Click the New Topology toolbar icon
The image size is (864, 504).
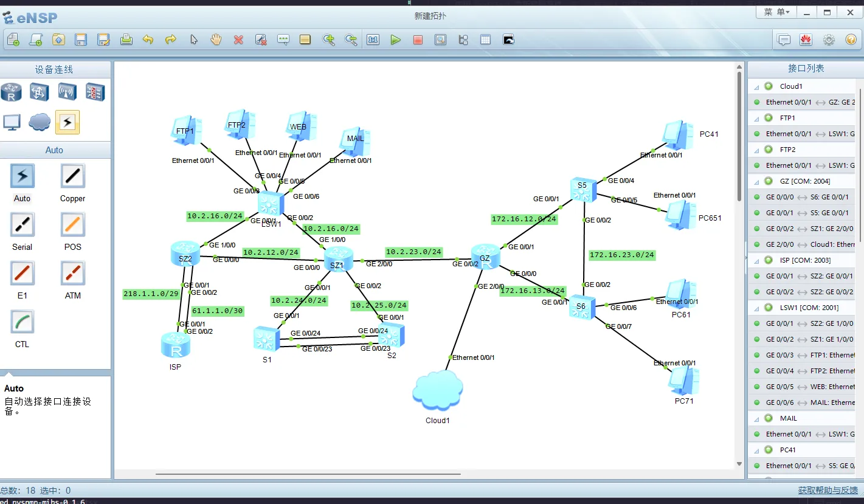click(13, 40)
